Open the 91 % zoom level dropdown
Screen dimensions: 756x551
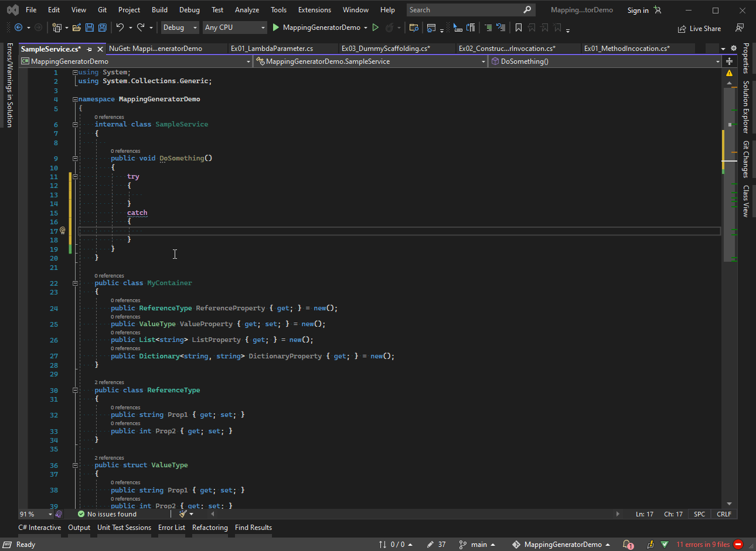(x=36, y=514)
